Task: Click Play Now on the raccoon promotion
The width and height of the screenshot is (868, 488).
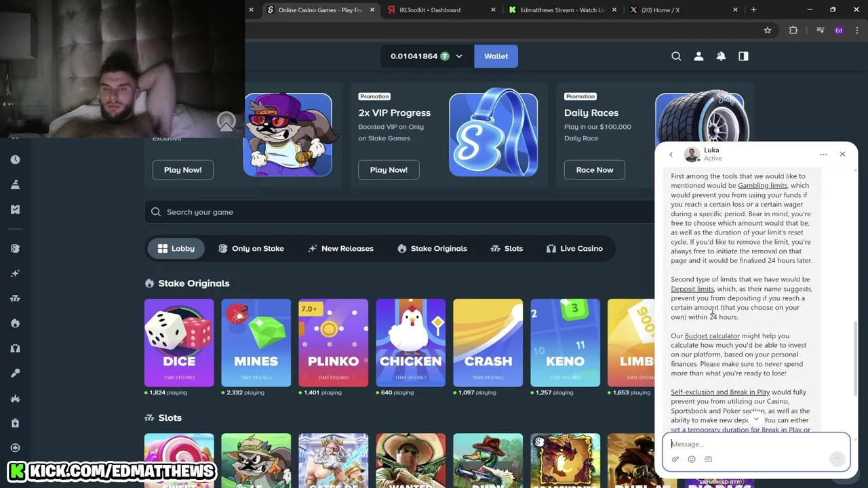Action: (182, 170)
